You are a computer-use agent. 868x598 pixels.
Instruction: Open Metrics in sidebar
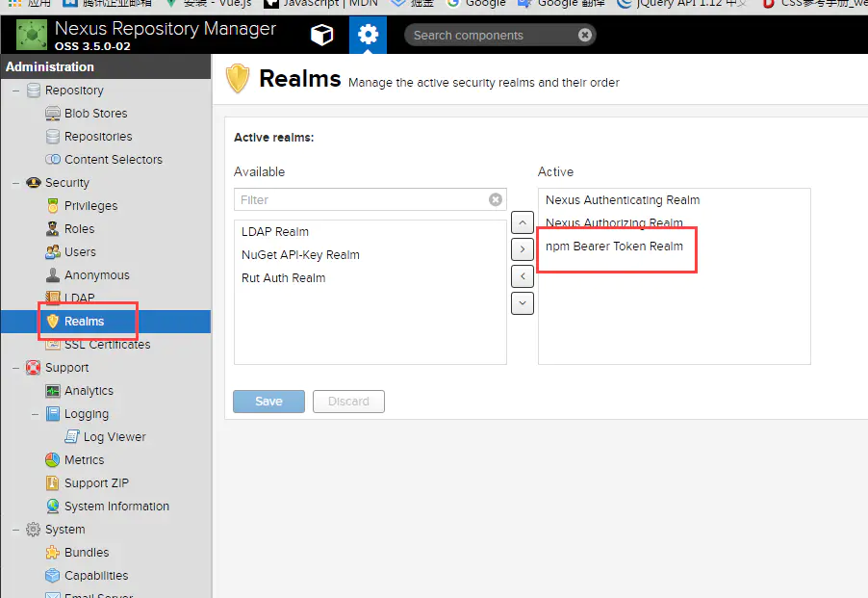coord(84,460)
